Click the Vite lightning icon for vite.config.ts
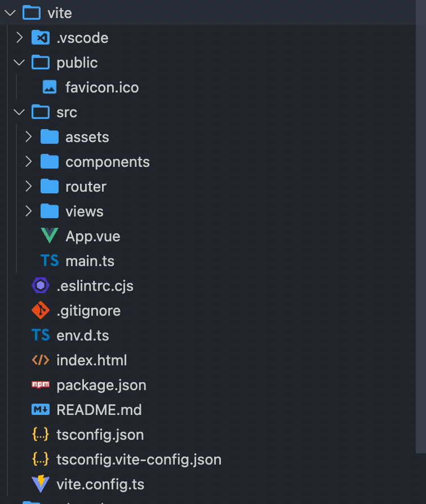426x504 pixels. click(41, 484)
